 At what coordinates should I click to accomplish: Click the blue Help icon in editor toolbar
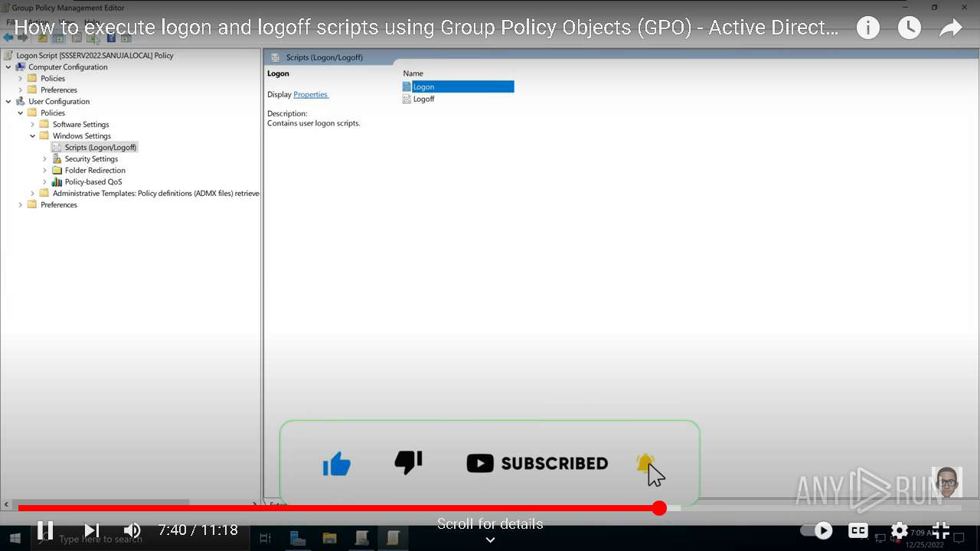click(112, 37)
